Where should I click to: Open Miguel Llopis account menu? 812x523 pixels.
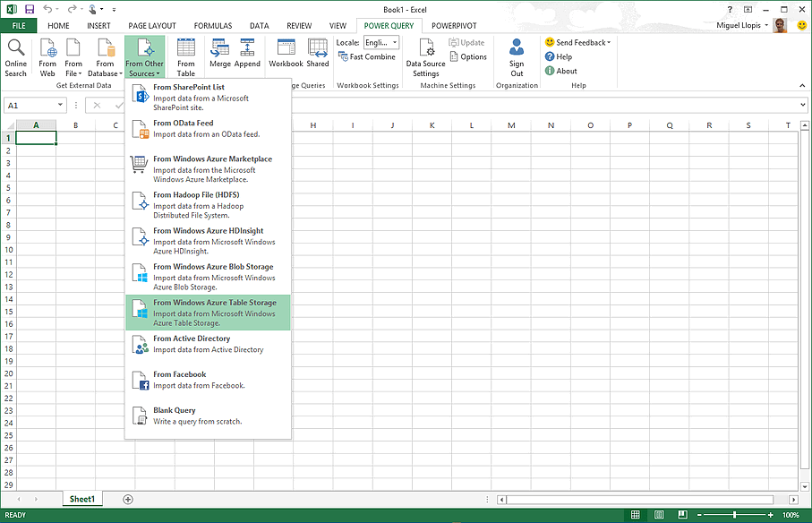[x=742, y=25]
